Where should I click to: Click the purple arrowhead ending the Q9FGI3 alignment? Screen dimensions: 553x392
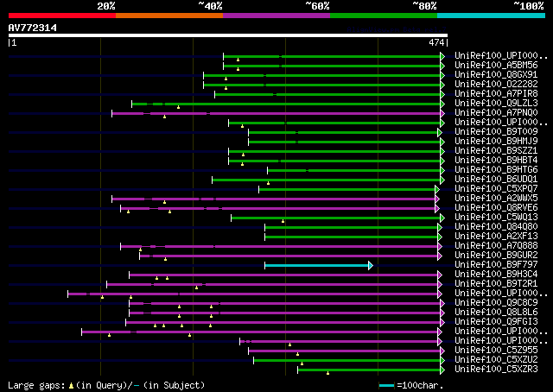coord(442,323)
